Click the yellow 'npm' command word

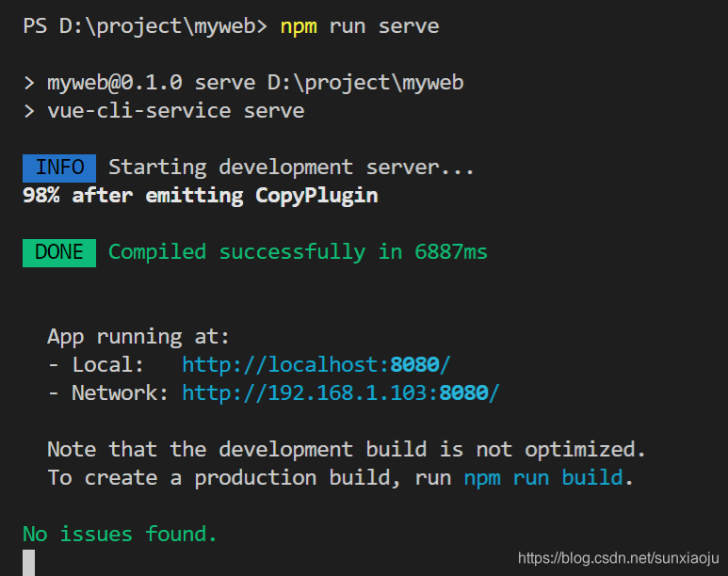(299, 28)
